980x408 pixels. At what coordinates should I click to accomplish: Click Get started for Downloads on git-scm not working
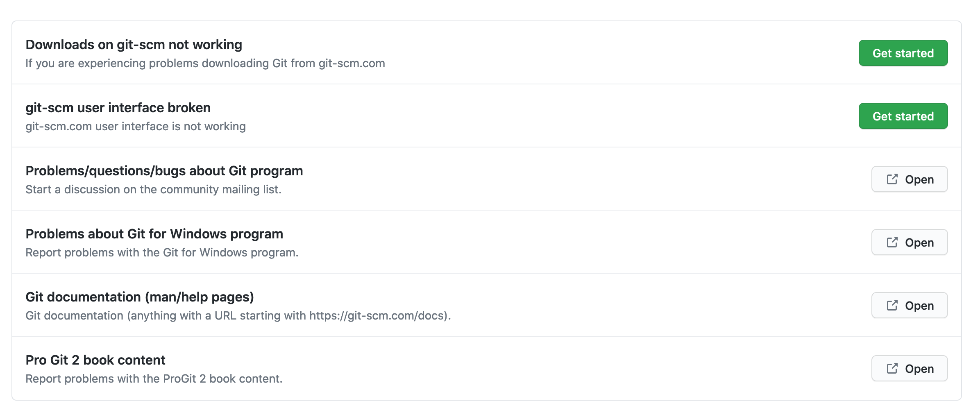pos(903,53)
